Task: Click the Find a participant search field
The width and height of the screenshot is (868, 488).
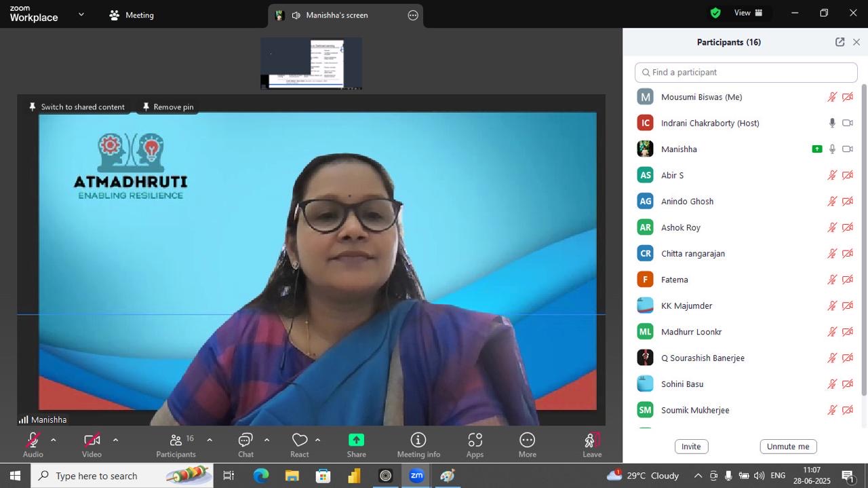Action: [746, 73]
